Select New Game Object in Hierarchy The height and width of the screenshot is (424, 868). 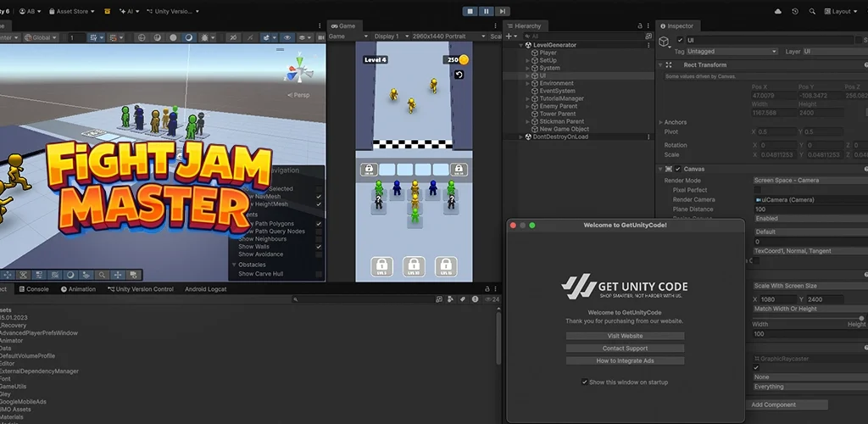[x=564, y=129]
